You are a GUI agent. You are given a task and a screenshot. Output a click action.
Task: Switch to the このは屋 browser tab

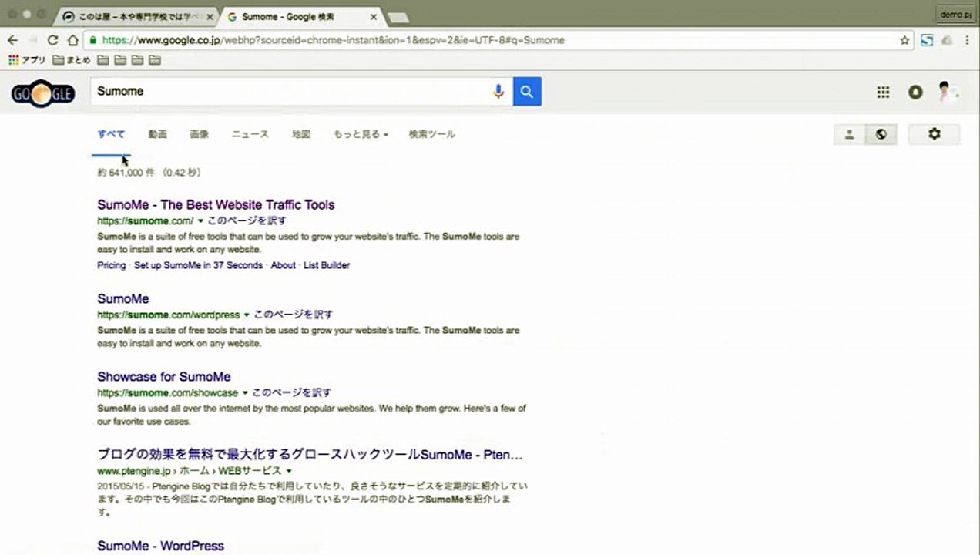click(135, 17)
